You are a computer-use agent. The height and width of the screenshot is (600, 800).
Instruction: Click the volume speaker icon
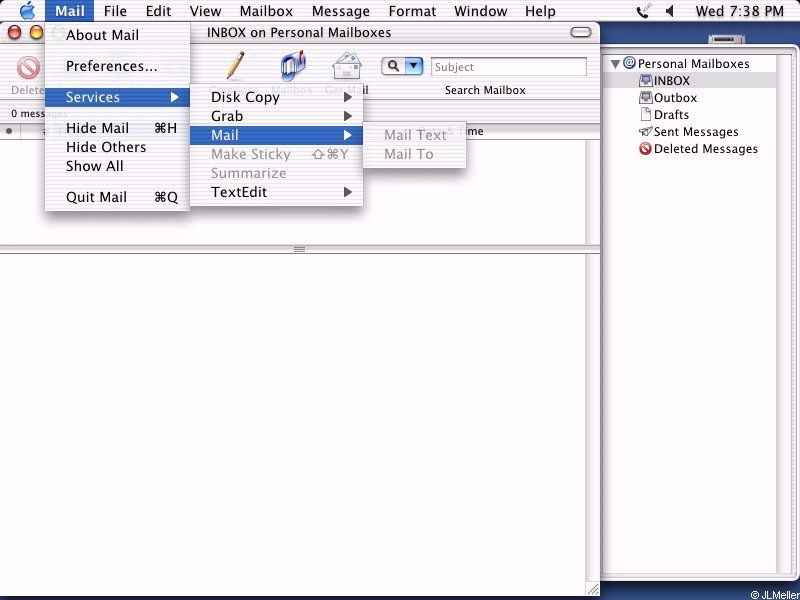point(670,11)
